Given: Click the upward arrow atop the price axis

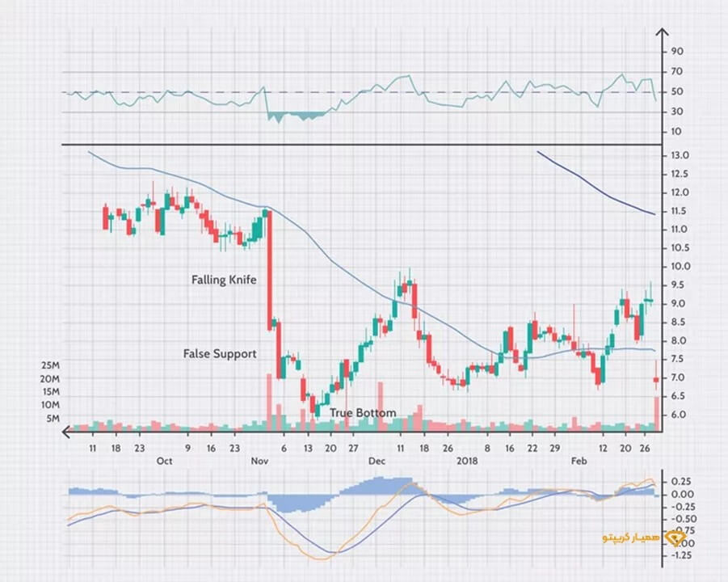Looking at the screenshot, I should click(662, 33).
